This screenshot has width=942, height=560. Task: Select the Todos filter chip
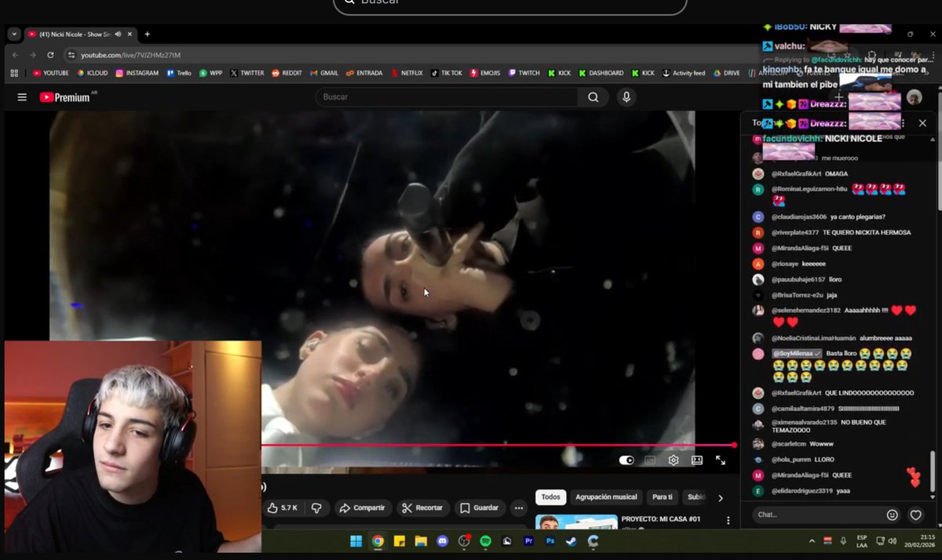551,497
